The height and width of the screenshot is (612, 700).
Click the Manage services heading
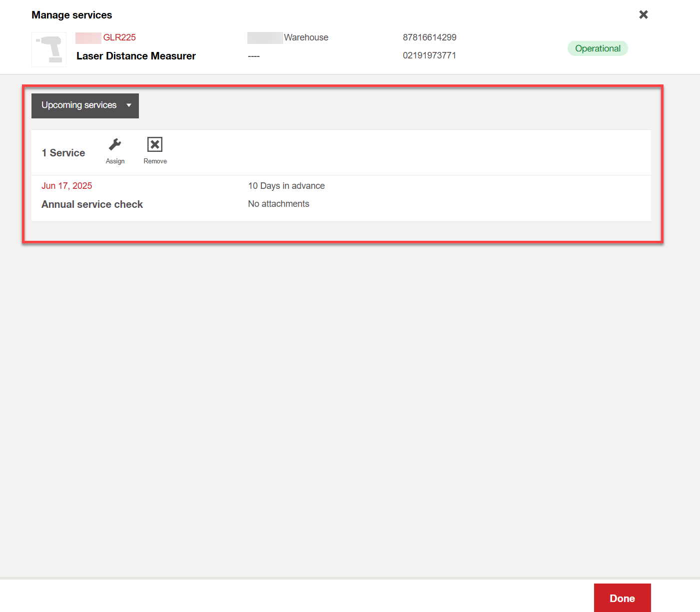[72, 15]
